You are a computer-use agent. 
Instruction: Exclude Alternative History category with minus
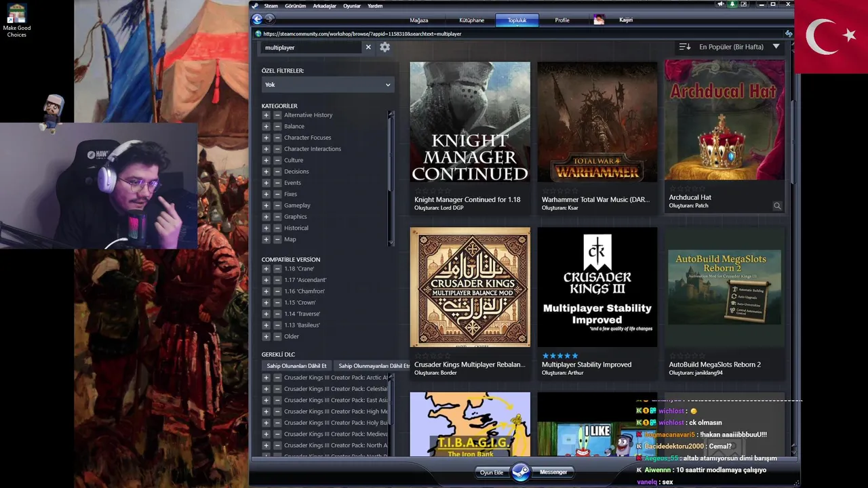pyautogui.click(x=277, y=115)
